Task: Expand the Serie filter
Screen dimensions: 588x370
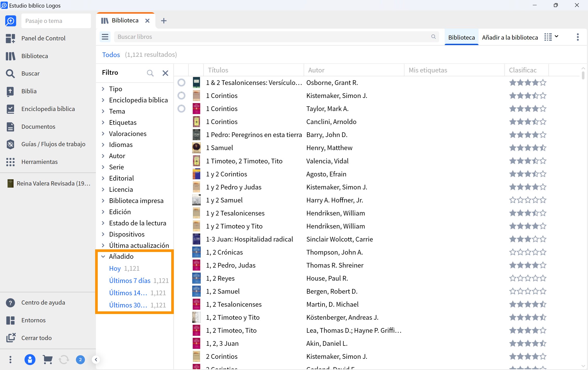Action: tap(103, 167)
